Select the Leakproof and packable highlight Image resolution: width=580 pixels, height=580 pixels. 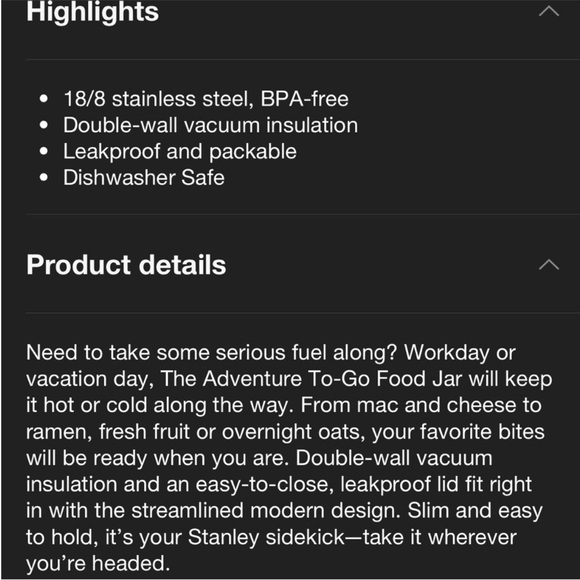(180, 152)
